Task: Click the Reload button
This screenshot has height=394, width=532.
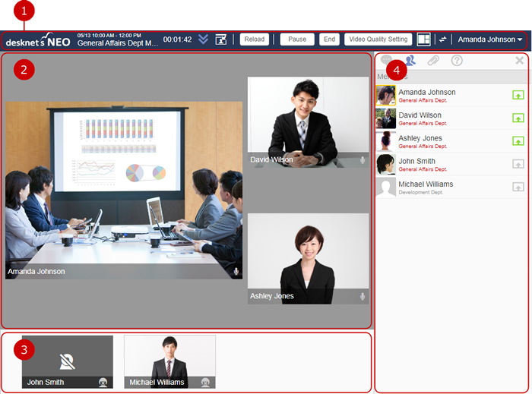Action: point(254,39)
